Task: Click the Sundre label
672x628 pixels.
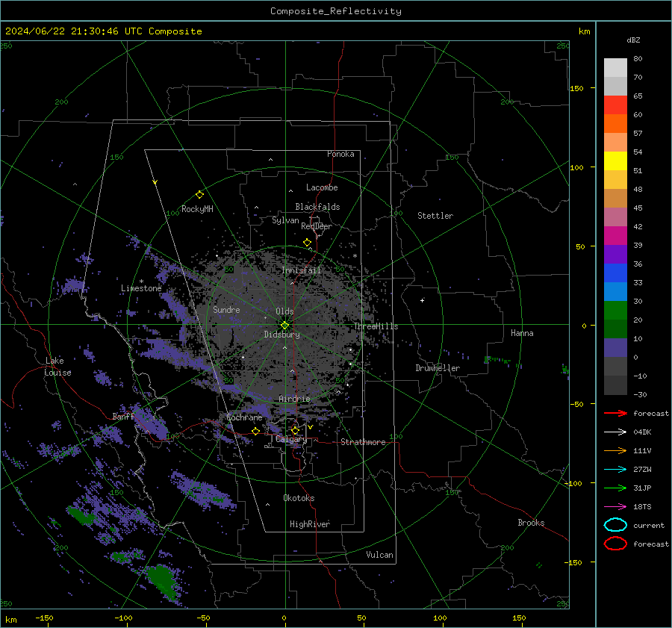Action: click(226, 309)
